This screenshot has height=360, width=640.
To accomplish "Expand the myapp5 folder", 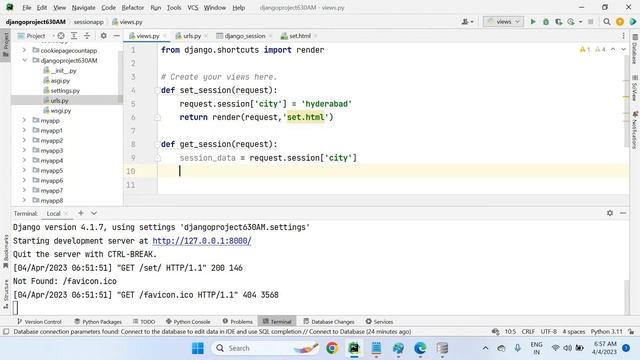I will pos(24,170).
